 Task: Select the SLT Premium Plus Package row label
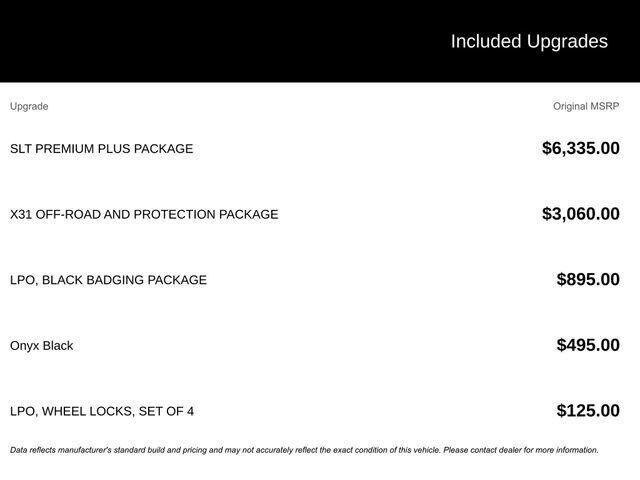point(101,149)
